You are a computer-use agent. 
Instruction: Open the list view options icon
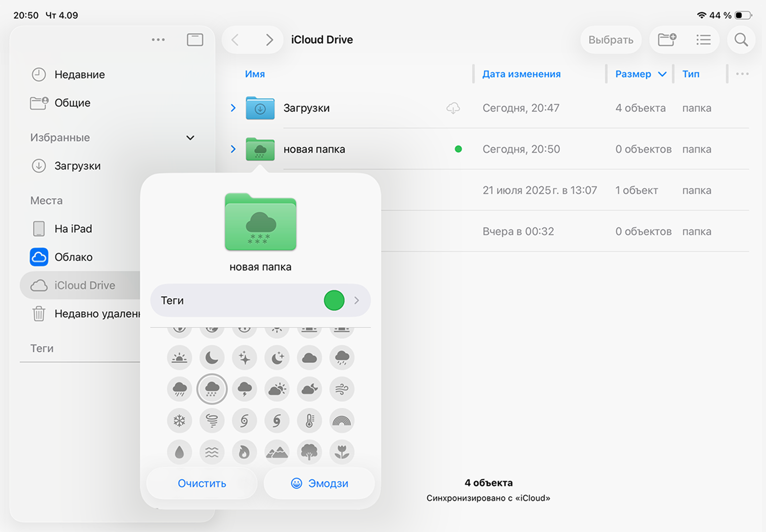704,40
